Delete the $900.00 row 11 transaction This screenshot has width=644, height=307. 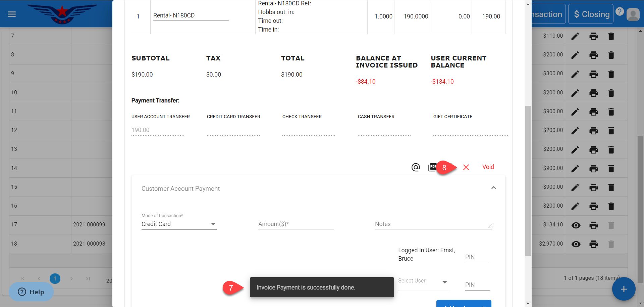(x=611, y=112)
